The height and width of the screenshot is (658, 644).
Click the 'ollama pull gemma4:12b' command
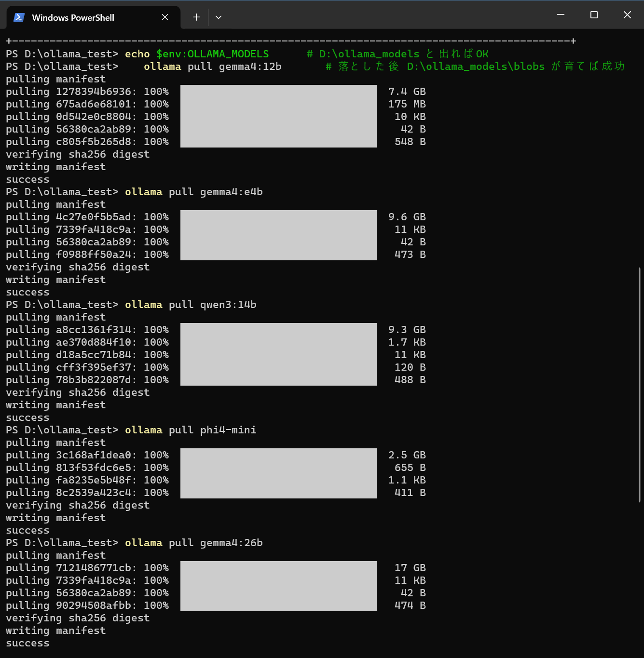coord(213,67)
